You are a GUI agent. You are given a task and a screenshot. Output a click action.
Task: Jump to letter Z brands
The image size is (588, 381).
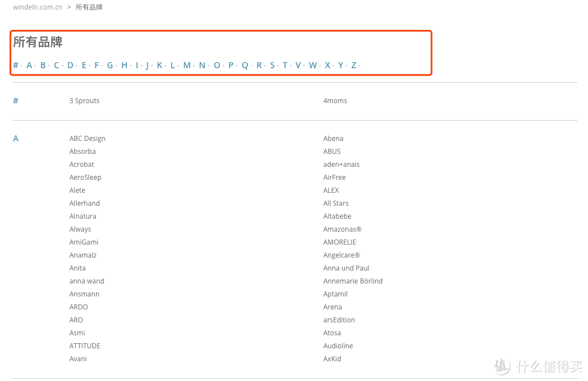(x=354, y=65)
